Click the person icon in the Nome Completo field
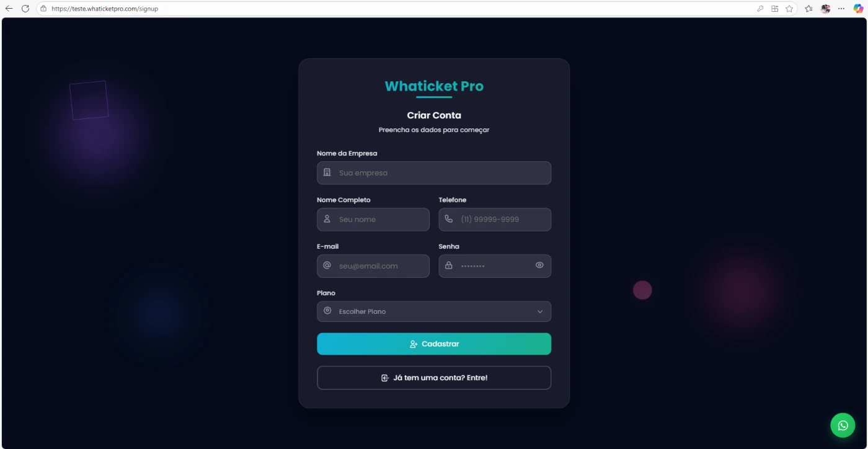868x449 pixels. (327, 219)
